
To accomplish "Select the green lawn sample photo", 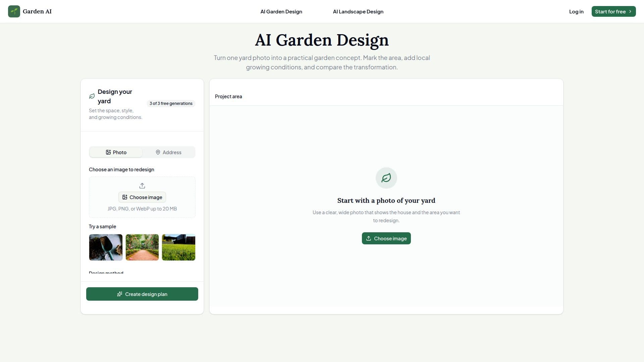I will (x=178, y=247).
